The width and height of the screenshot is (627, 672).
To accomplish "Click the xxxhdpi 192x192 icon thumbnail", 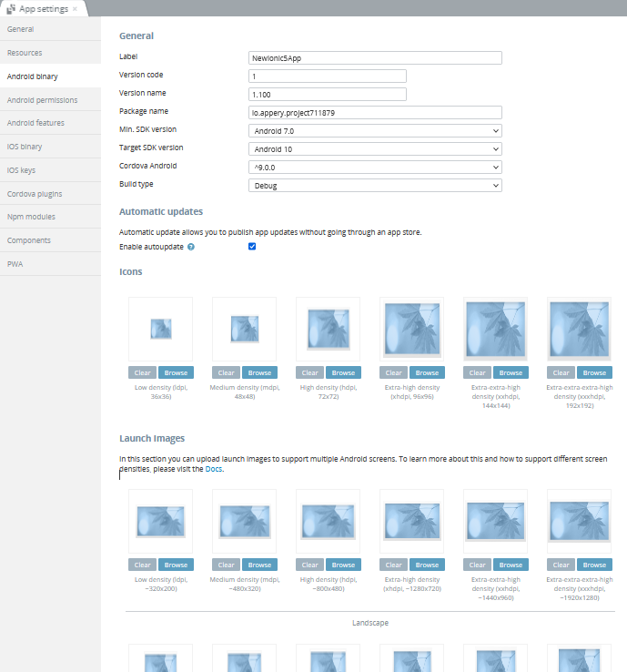I will (580, 329).
